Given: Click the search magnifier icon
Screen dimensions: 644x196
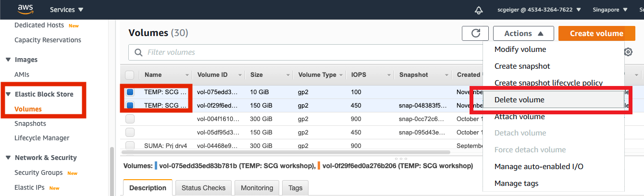Looking at the screenshot, I should coord(138,52).
